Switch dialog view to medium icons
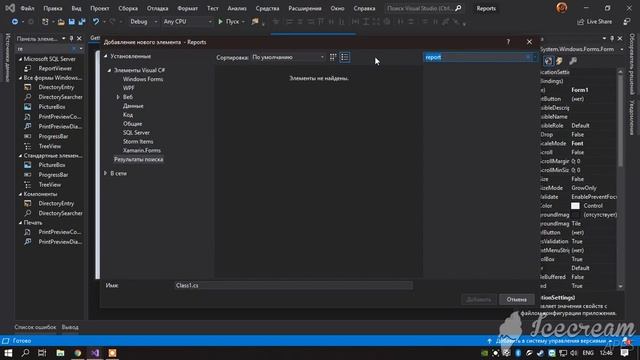The image size is (640, 360). 333,58
